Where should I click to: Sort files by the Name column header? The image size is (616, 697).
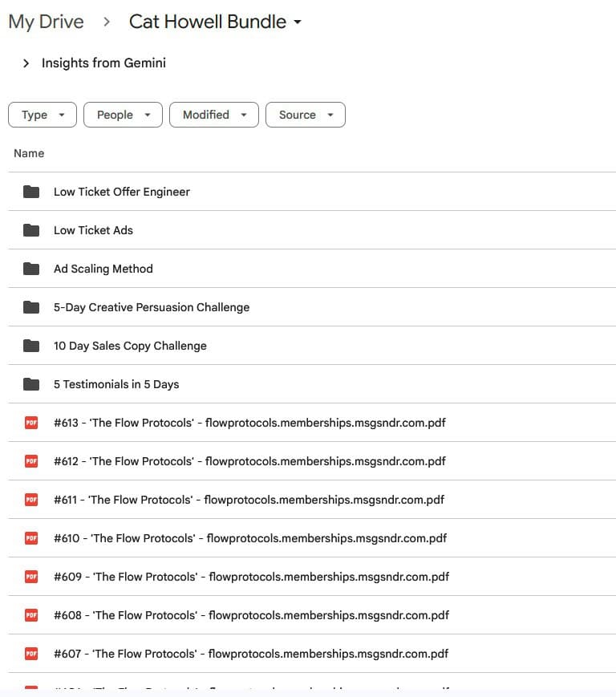(29, 153)
